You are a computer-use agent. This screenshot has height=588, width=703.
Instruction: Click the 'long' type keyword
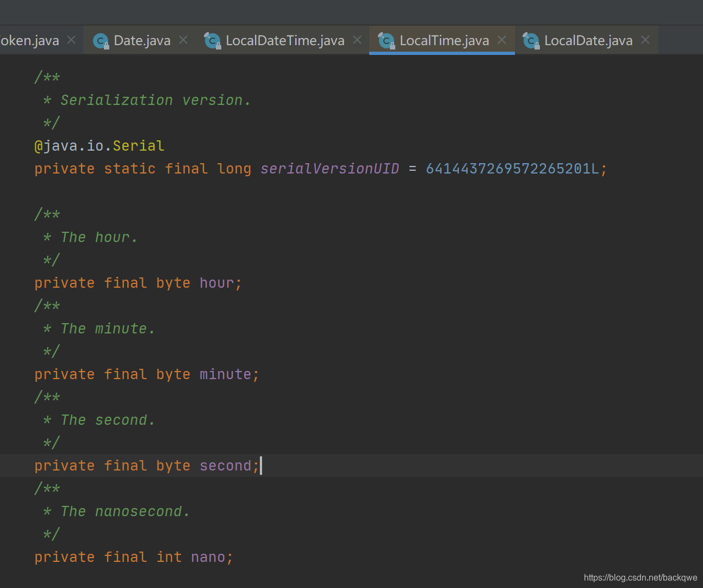[x=234, y=169]
